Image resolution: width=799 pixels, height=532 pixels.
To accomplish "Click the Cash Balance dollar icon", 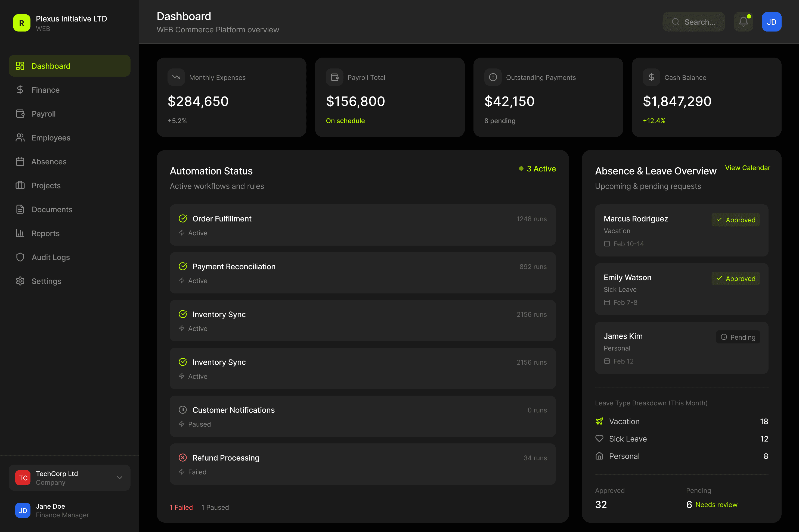I will tap(651, 77).
